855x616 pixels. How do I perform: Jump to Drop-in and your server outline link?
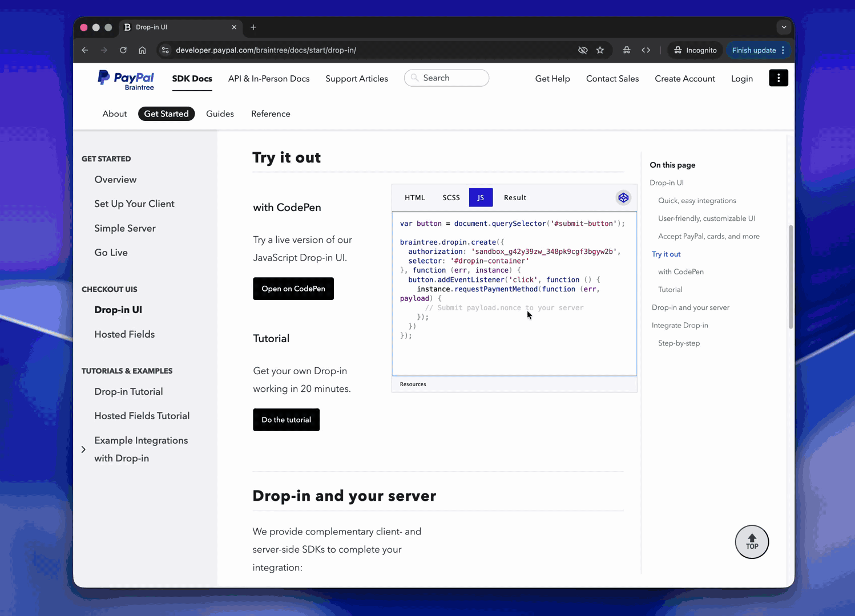point(690,307)
